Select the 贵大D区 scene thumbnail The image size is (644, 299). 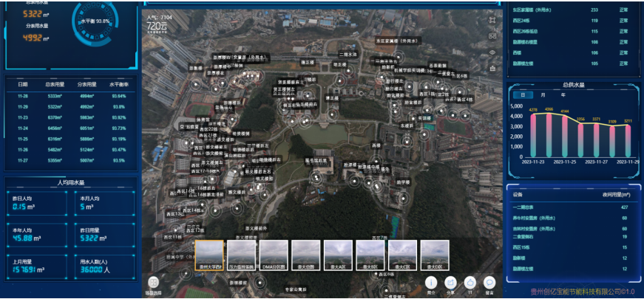click(x=434, y=255)
